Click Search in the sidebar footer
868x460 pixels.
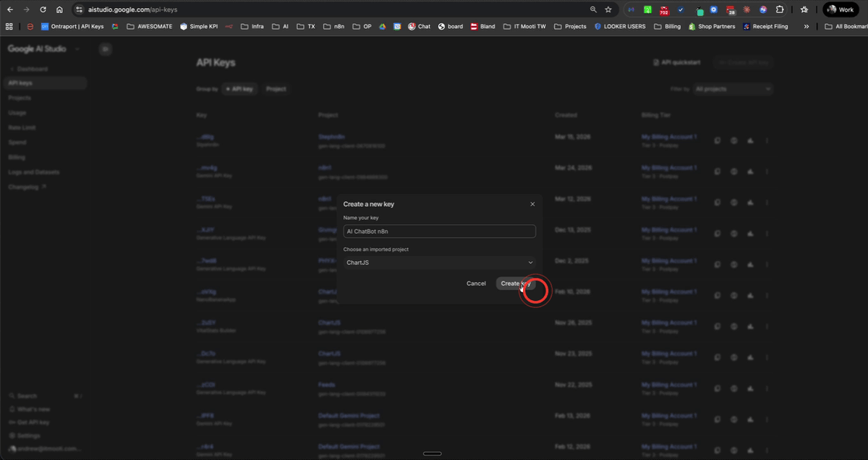(x=27, y=396)
